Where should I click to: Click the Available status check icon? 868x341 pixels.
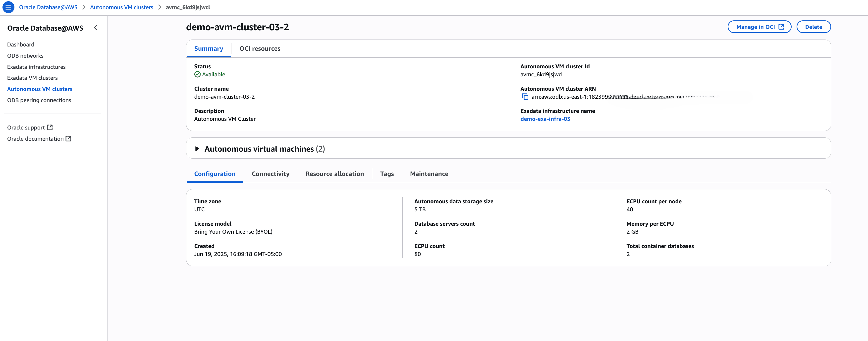pyautogui.click(x=197, y=74)
